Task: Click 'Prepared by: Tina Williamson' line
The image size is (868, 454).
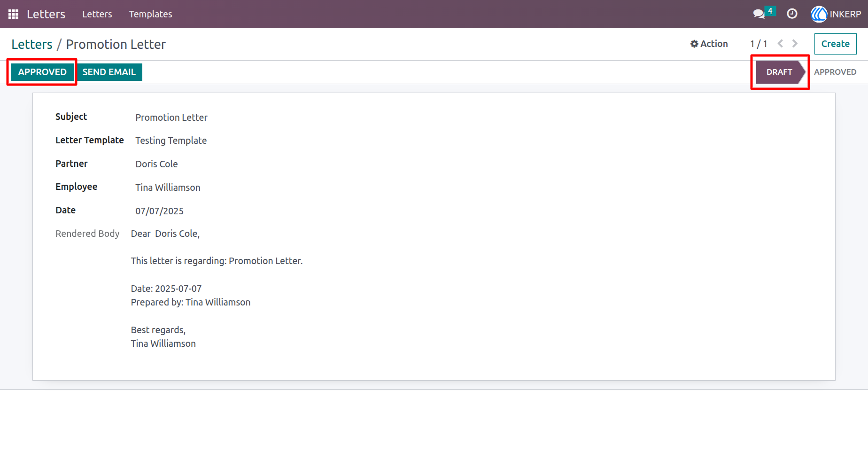Action: [191, 302]
